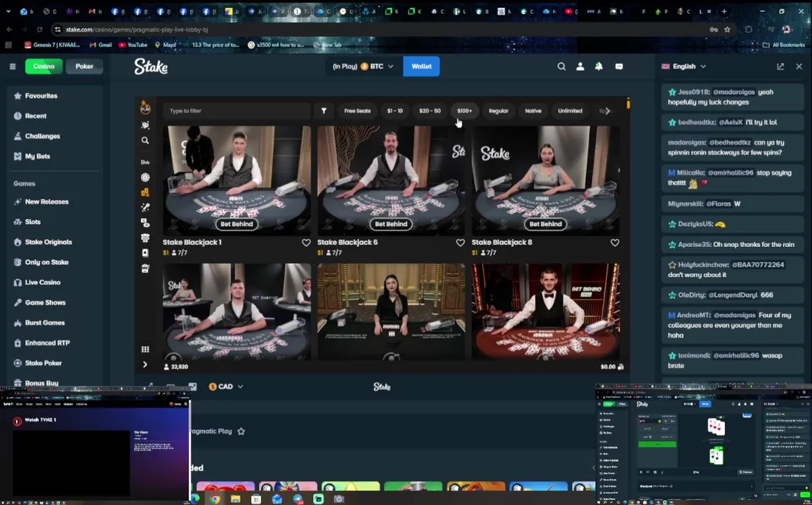Screen dimensions: 812x505
Task: Filter tables by $20 - 50
Action: [430, 111]
